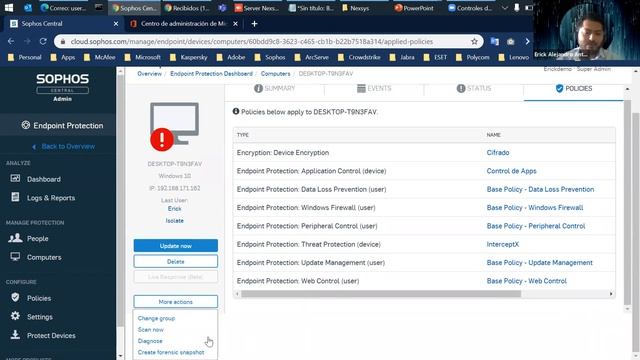640x360 pixels.
Task: Open Base Policy - Web Control
Action: (527, 281)
